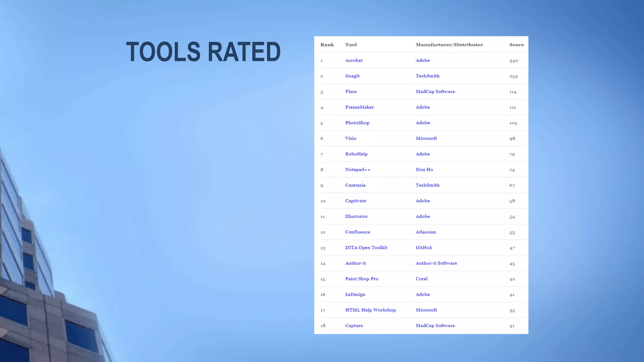Open the Notepad++ tool link
Image resolution: width=644 pixels, height=362 pixels.
[358, 170]
